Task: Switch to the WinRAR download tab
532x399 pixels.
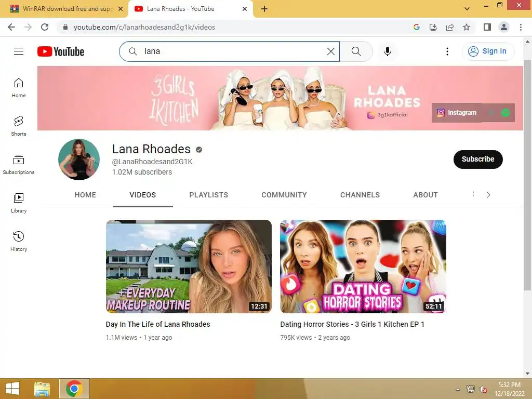Action: coord(64,9)
